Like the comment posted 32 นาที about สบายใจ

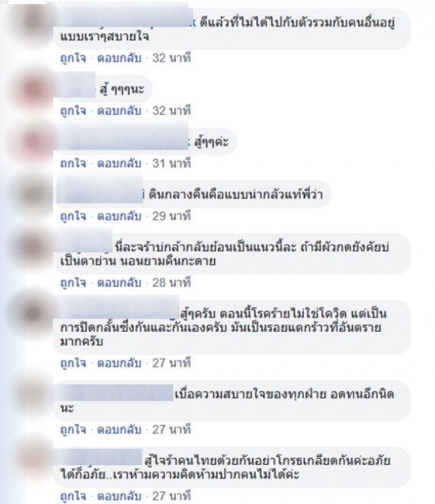pos(73,58)
